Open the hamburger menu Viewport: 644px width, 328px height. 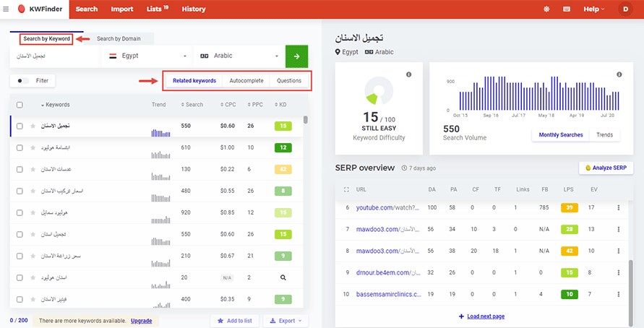coord(6,9)
